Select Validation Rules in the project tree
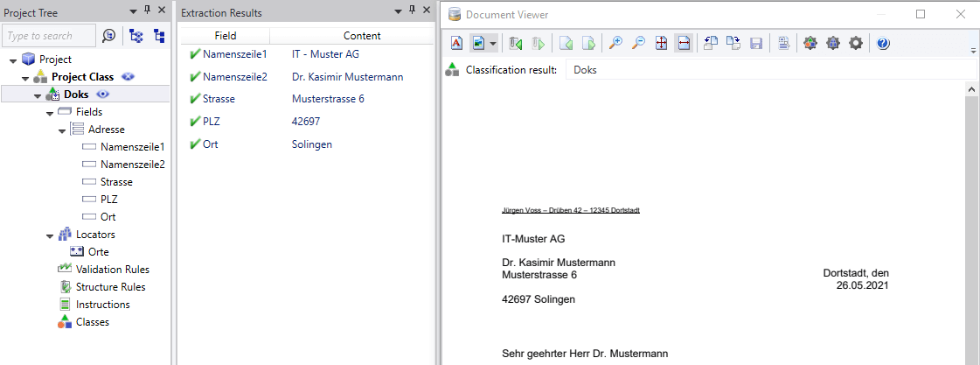The image size is (980, 365). coord(112,270)
